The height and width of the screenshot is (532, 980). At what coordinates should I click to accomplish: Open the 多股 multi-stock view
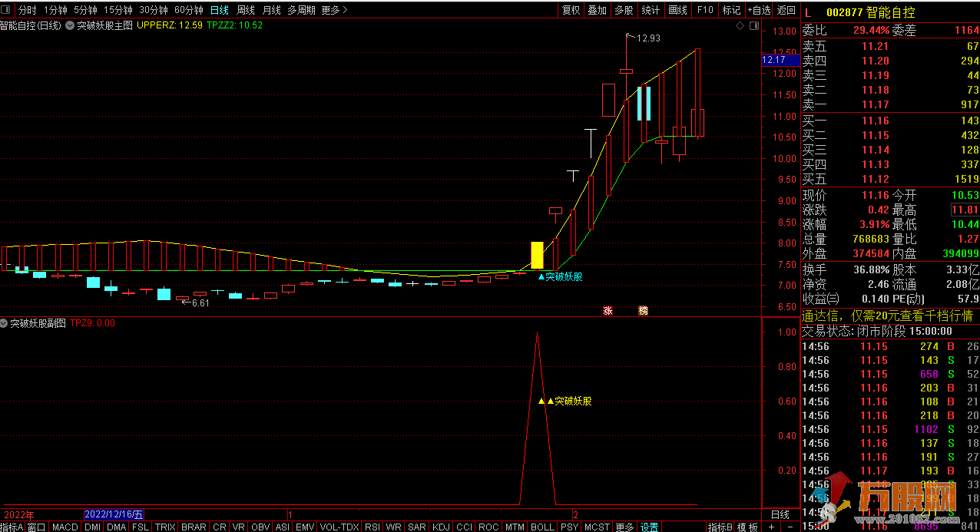pos(624,10)
